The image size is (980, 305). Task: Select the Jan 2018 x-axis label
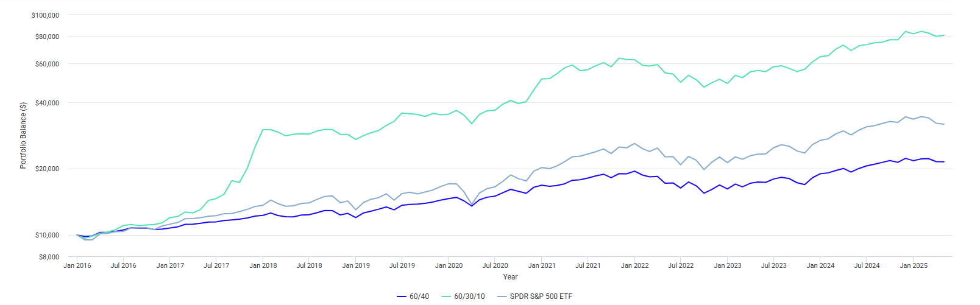[263, 265]
